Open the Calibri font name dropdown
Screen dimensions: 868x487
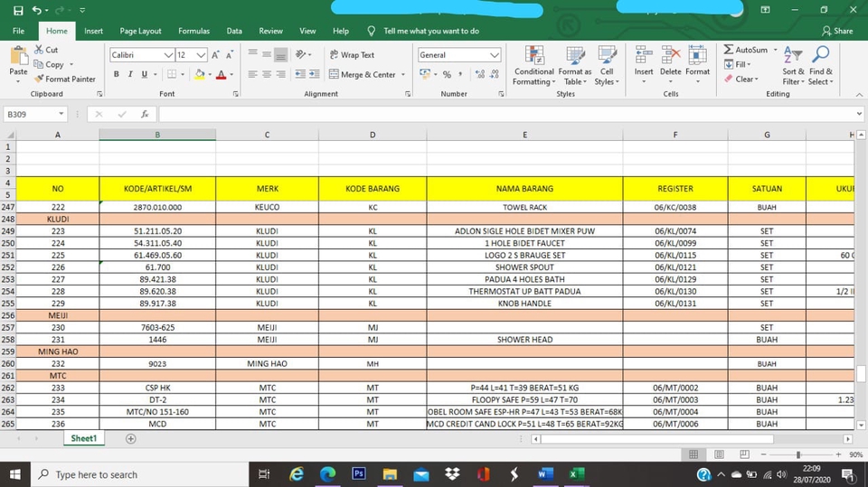(168, 55)
